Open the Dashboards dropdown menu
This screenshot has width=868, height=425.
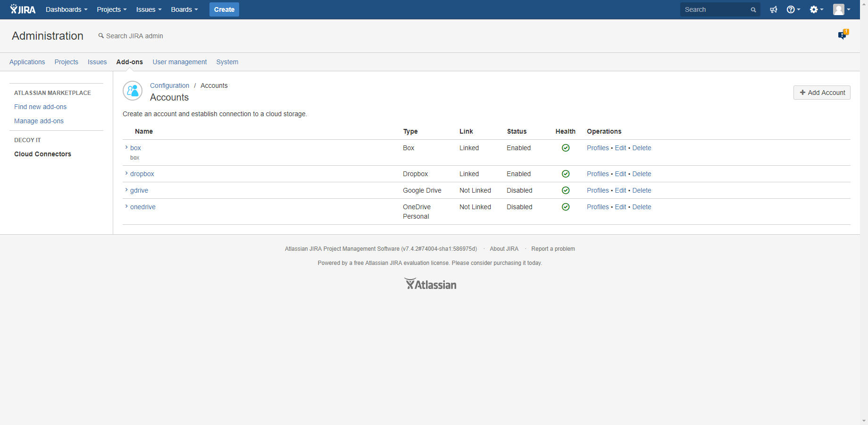(x=67, y=9)
